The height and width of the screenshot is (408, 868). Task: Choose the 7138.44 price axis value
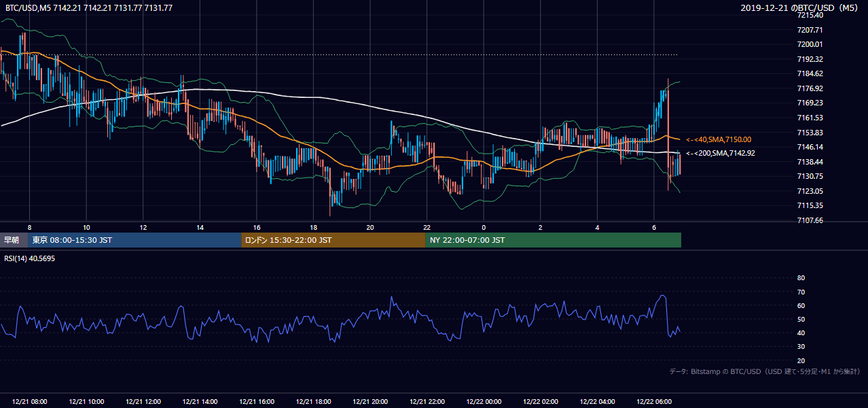pos(810,162)
